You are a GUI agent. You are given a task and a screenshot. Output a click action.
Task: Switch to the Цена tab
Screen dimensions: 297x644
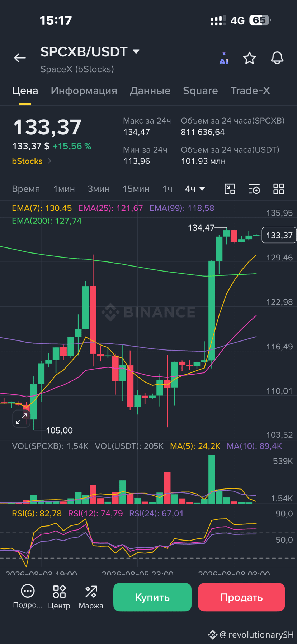[x=25, y=91]
